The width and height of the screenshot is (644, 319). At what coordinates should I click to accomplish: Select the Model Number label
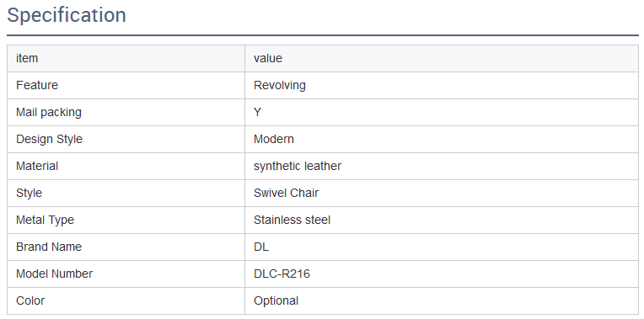tap(126, 274)
